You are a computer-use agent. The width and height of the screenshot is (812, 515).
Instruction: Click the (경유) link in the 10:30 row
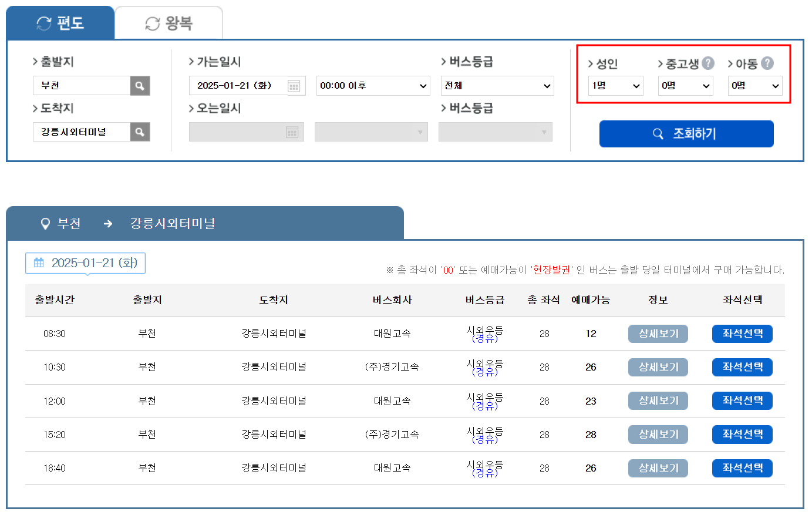[x=485, y=372]
